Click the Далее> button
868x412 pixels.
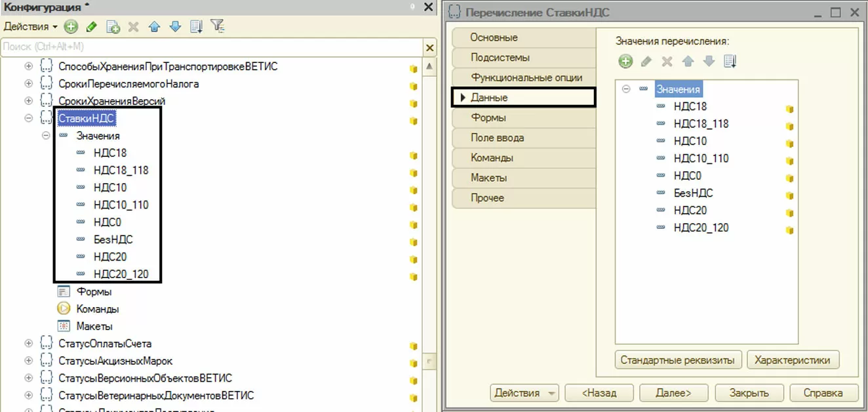coord(673,393)
